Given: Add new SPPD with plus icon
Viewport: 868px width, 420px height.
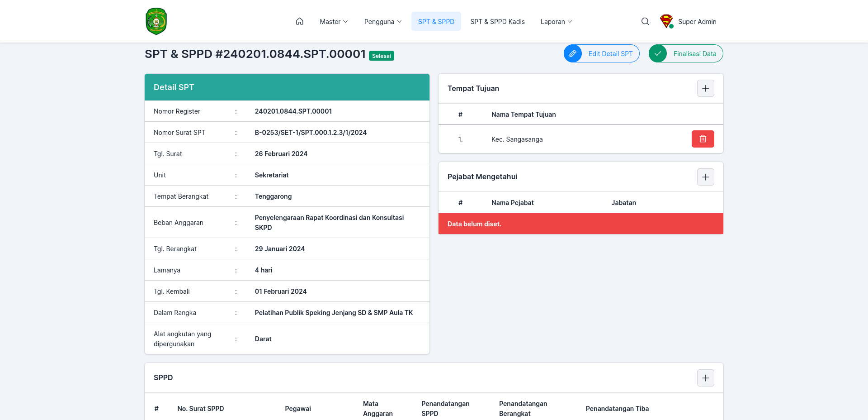Looking at the screenshot, I should click(706, 378).
